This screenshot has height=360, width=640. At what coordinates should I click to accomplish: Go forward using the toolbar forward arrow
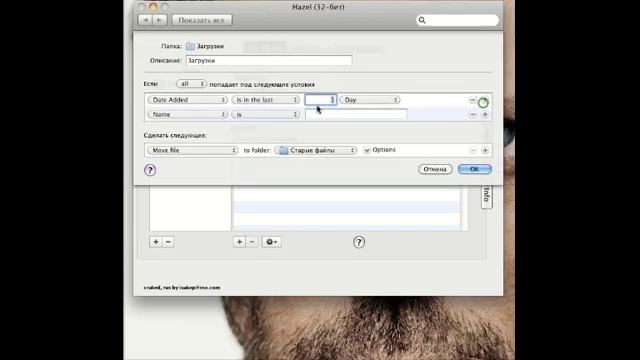click(x=160, y=20)
